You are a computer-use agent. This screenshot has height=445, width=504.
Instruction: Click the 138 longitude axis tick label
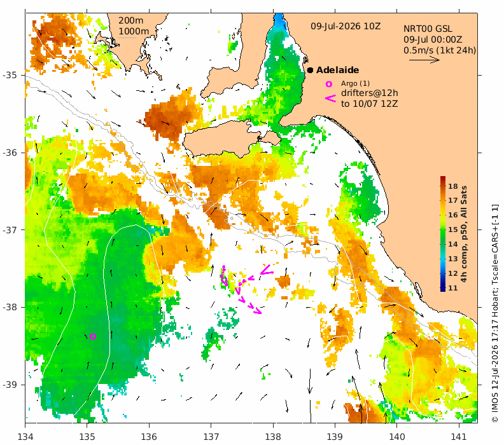[273, 437]
